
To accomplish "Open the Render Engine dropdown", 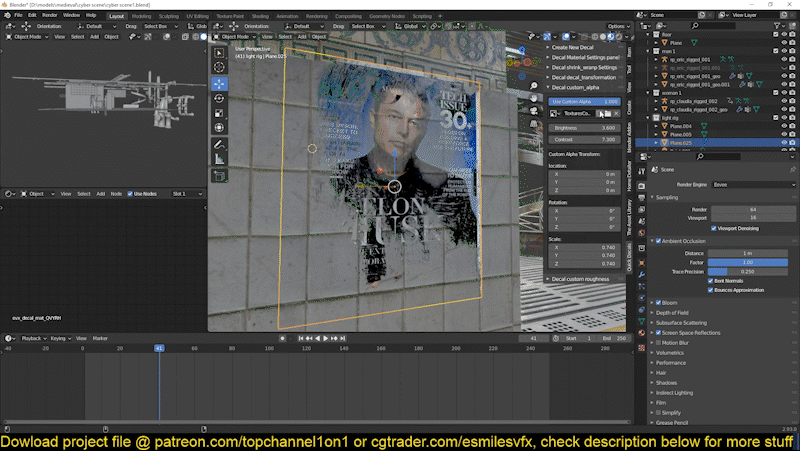I will tap(754, 185).
